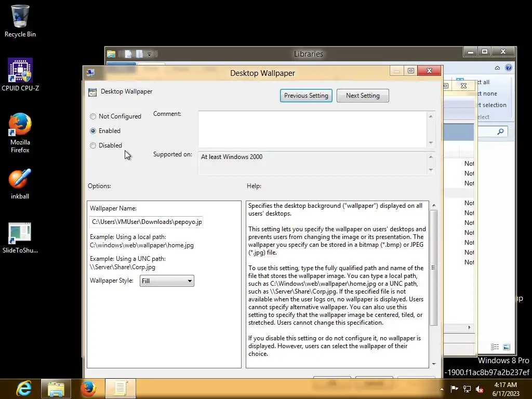The width and height of the screenshot is (532, 399).
Task: Switch to Firefox in the taskbar
Action: coord(88,389)
